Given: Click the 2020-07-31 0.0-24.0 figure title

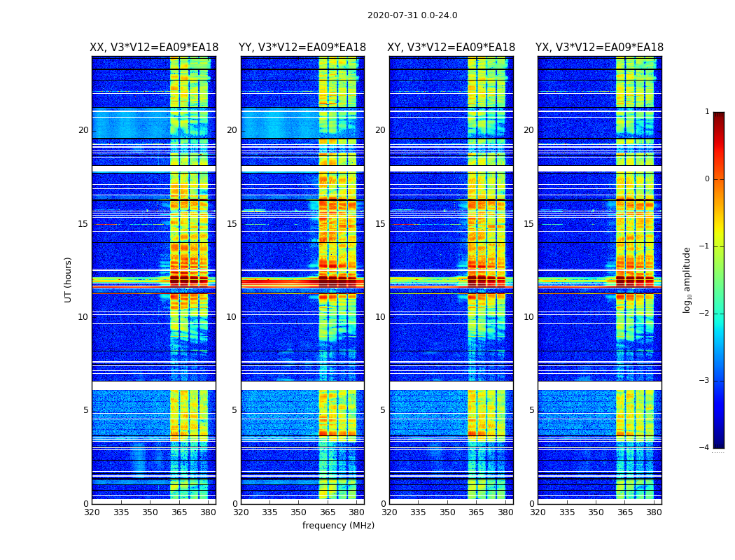Looking at the screenshot, I should click(412, 15).
